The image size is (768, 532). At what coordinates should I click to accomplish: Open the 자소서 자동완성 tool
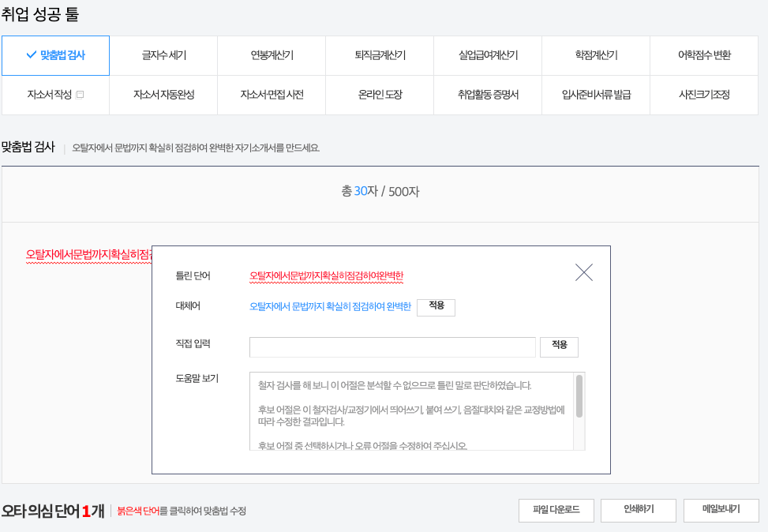163,94
